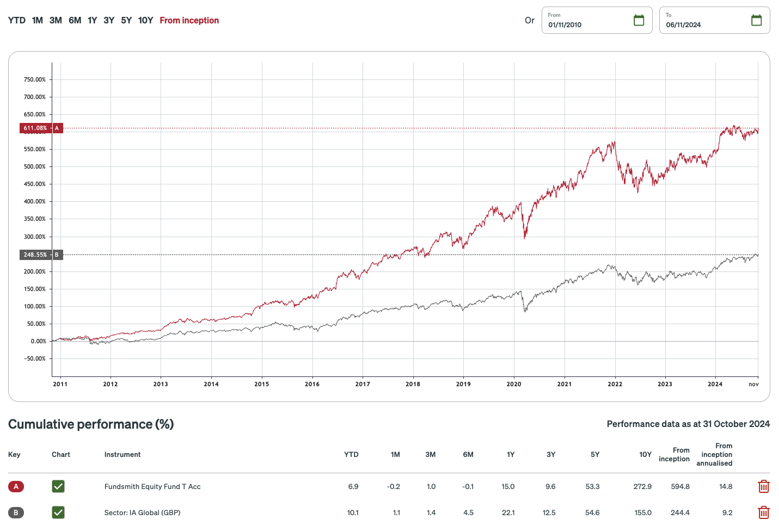Screen dimensions: 779x532
Task: Select the 1Y performance period
Action: 92,20
